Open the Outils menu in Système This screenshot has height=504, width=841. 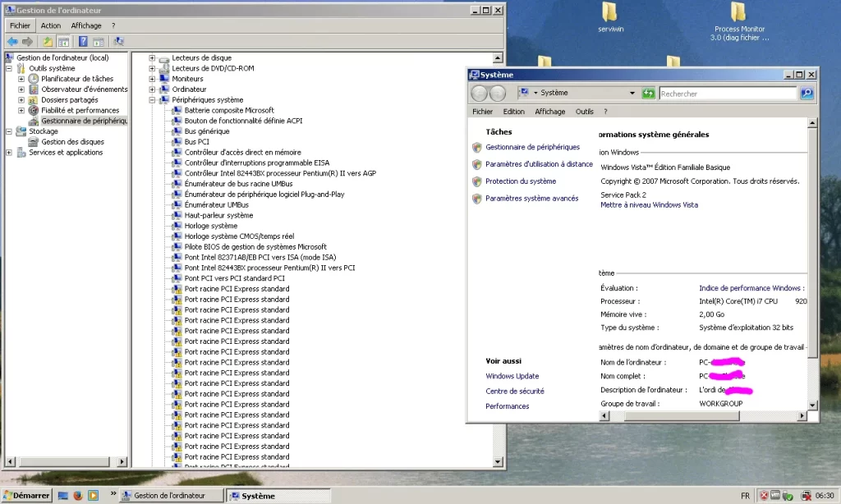pyautogui.click(x=584, y=112)
